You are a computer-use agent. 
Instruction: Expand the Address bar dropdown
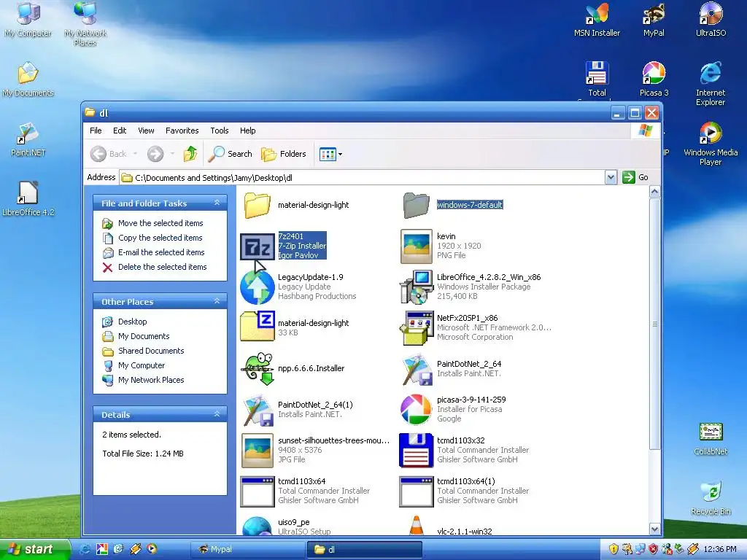(x=611, y=178)
